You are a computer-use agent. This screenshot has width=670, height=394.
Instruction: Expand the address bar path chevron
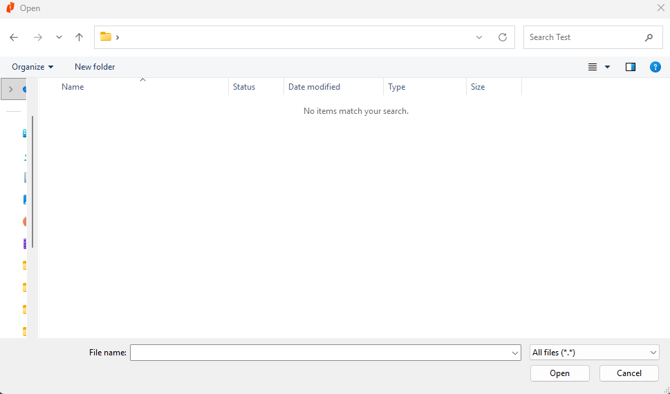pos(118,38)
